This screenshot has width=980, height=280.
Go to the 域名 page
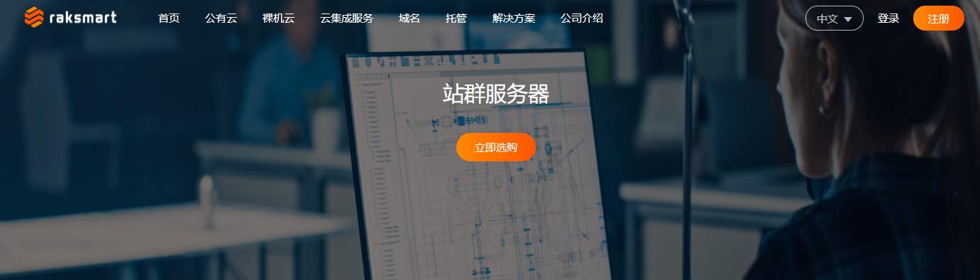pyautogui.click(x=409, y=18)
